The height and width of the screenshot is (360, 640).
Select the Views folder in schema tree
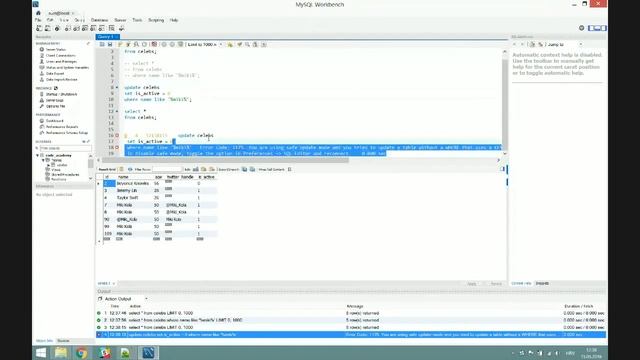tap(56, 170)
